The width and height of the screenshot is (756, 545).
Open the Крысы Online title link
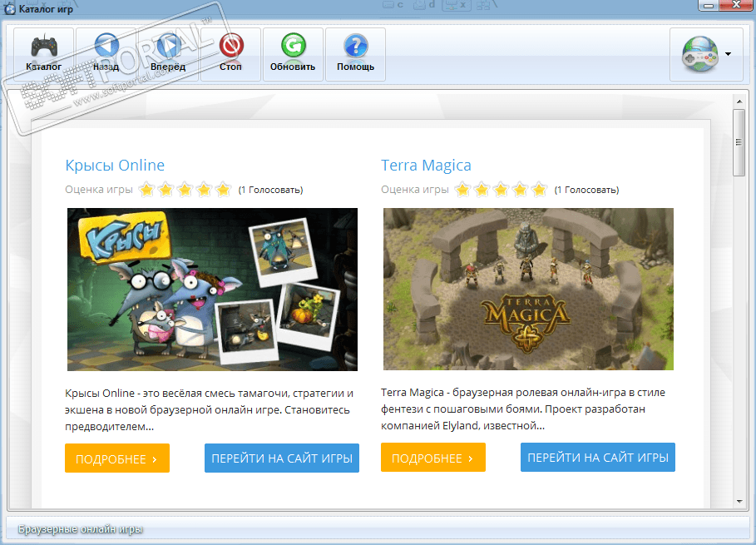115,165
